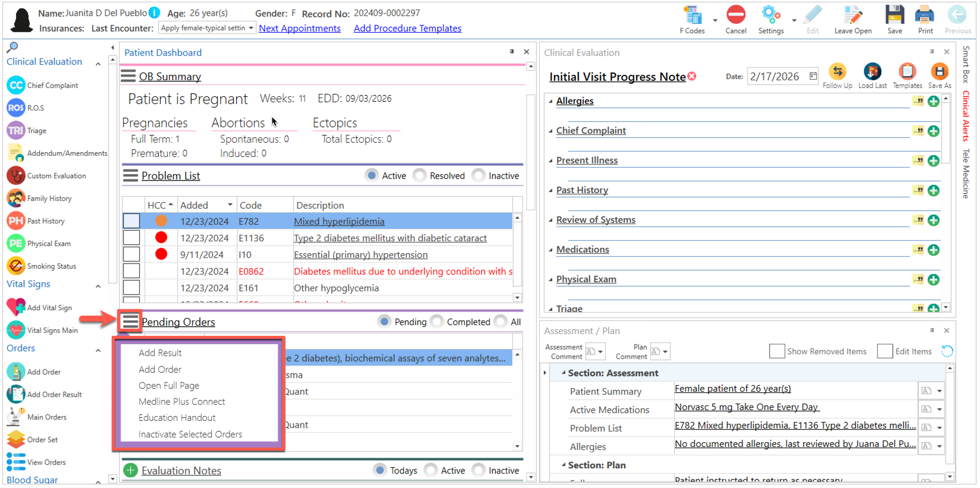
Task: Open the Next Appointments link
Action: coord(299,28)
